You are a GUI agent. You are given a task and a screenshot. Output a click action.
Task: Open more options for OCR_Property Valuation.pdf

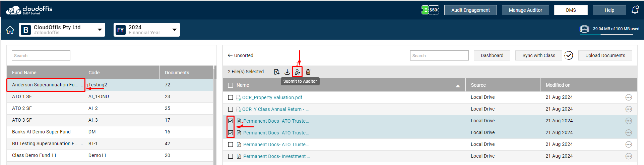(629, 97)
